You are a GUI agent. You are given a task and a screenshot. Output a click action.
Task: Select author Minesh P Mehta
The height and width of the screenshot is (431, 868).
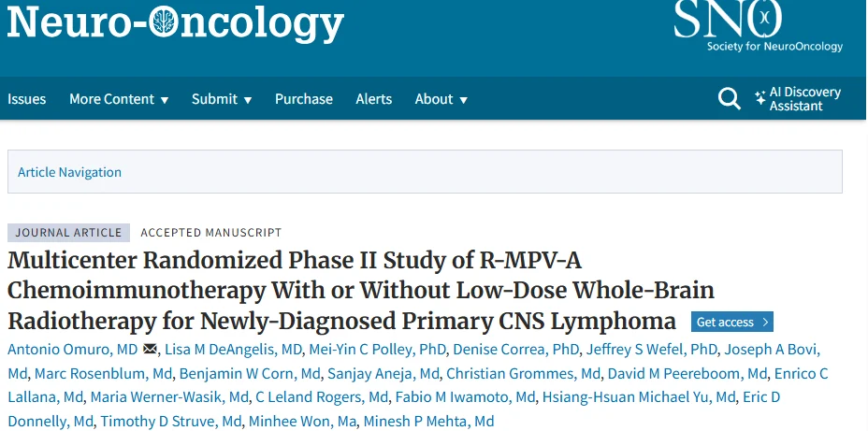pyautogui.click(x=429, y=422)
